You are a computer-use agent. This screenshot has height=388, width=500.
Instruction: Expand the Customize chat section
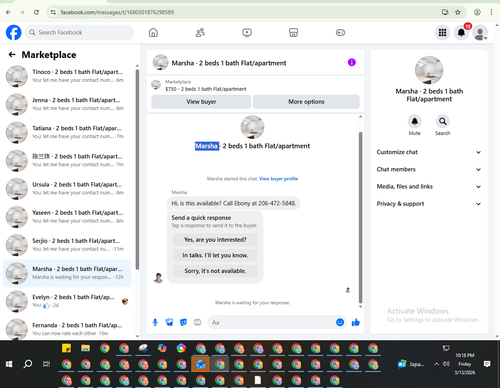[x=429, y=152]
